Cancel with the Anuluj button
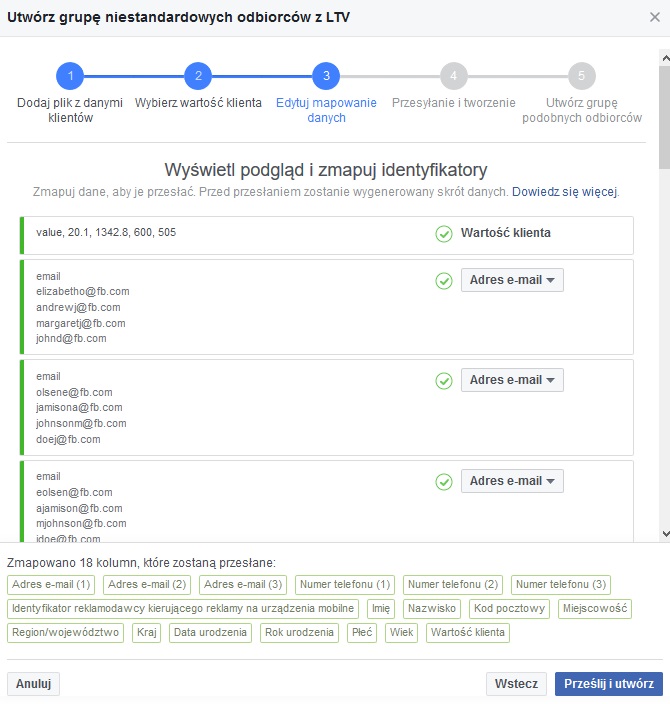The image size is (670, 704). [34, 684]
